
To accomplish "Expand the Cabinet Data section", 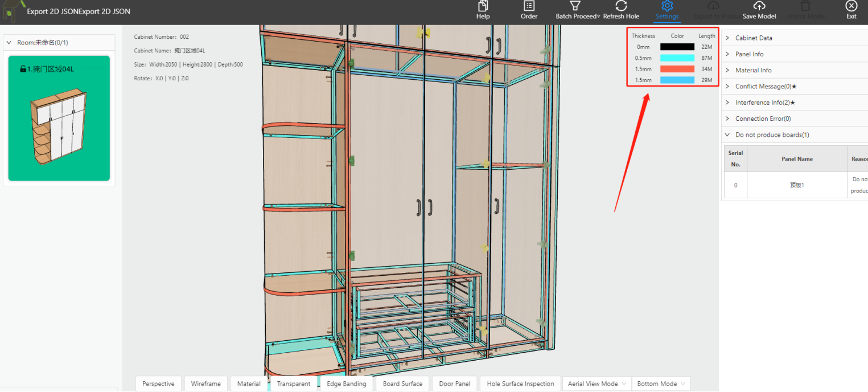I will pos(754,38).
